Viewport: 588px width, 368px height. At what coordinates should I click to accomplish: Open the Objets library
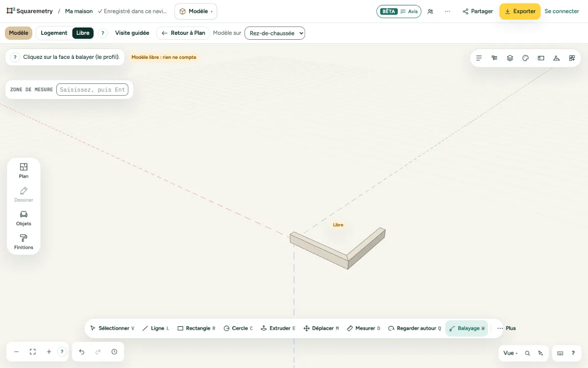pos(24,218)
